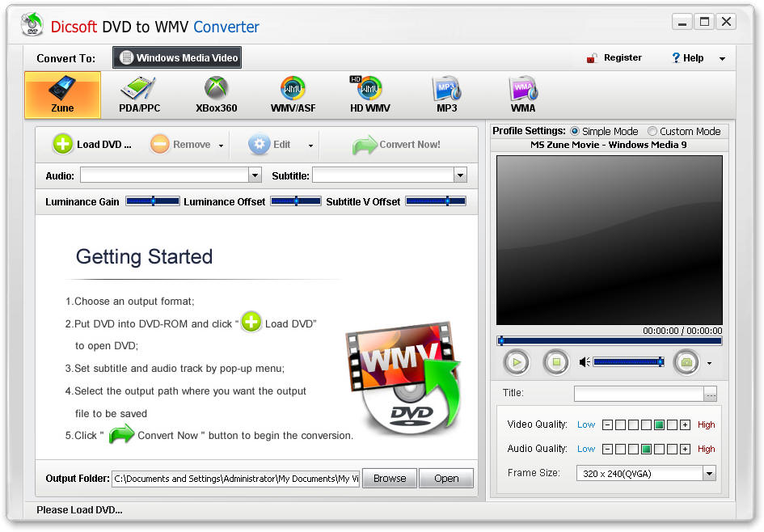Decrease Audio Quality with the minus box
Image resolution: width=764 pixels, height=532 pixels.
(607, 450)
